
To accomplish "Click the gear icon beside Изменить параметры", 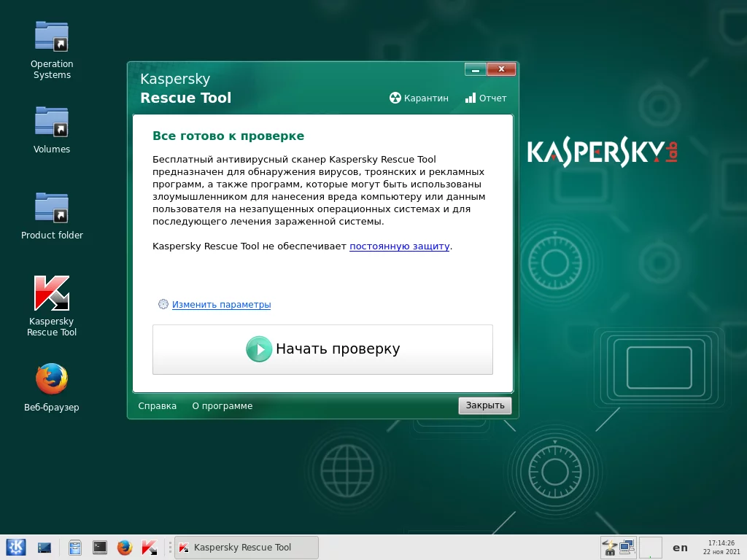I will pos(163,304).
